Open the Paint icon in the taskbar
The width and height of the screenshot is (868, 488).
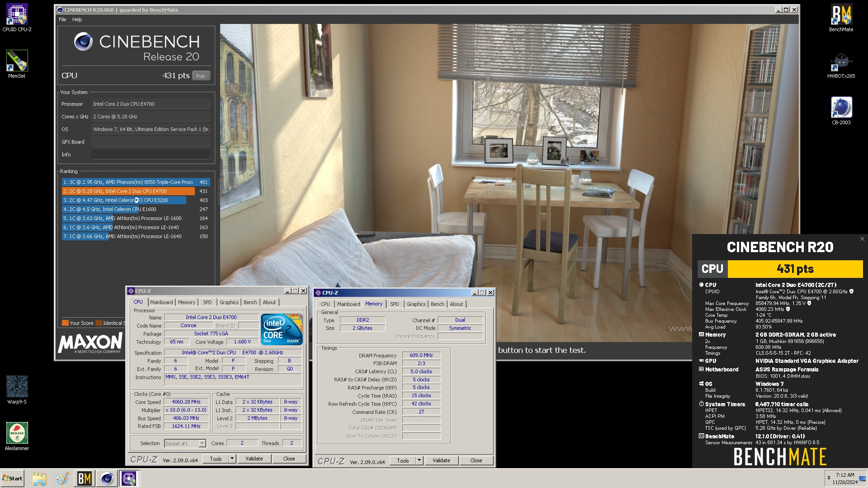[x=61, y=479]
